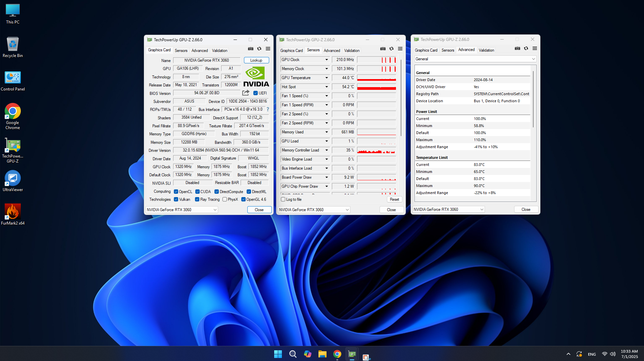The image size is (644, 361).
Task: Open File Explorer from taskbar
Action: [323, 354]
